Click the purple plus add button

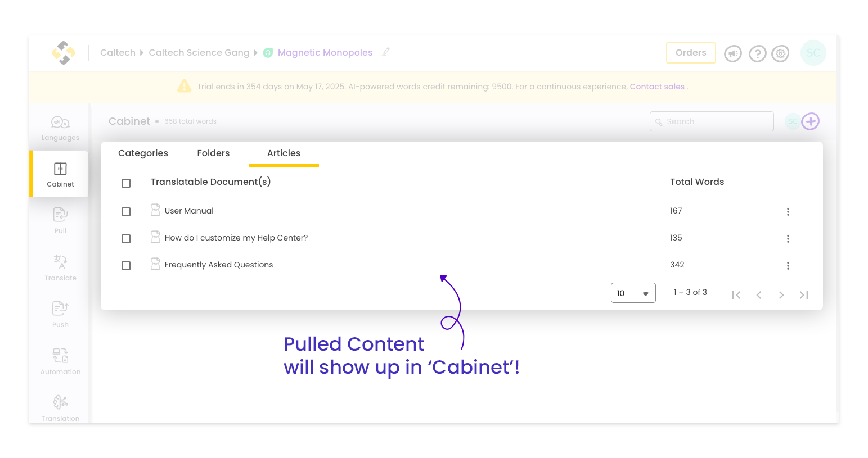(x=810, y=121)
